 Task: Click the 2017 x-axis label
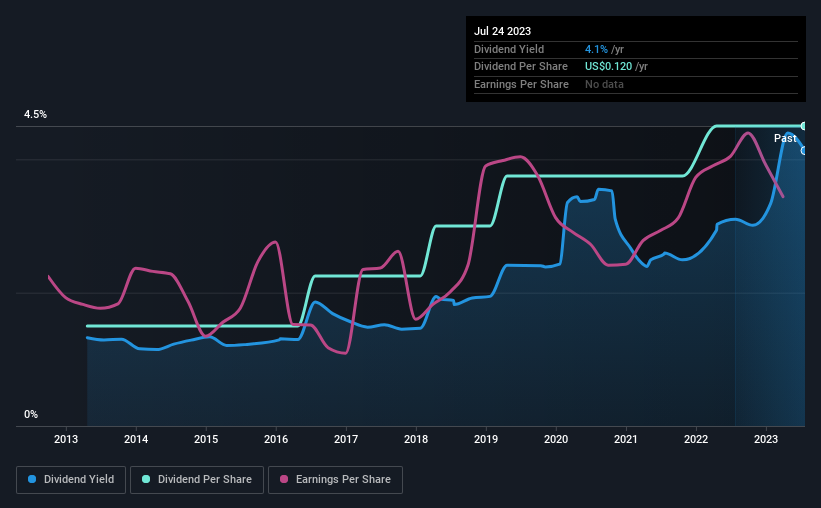click(x=346, y=439)
